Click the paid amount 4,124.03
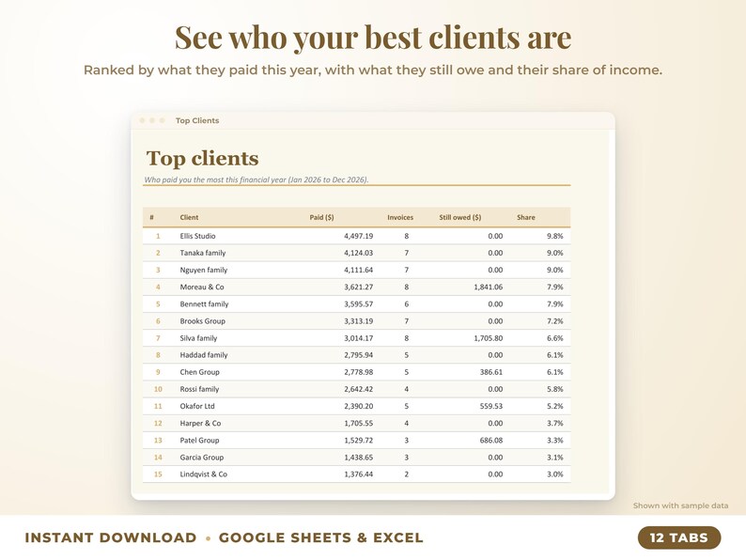 (358, 253)
